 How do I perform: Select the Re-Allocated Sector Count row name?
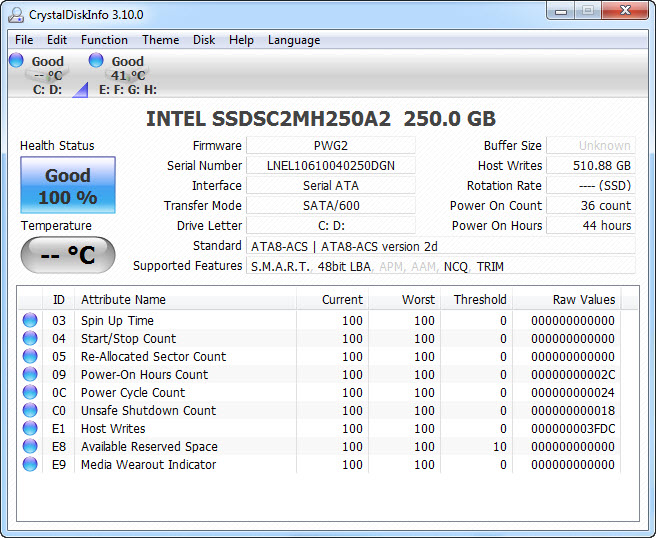pos(154,356)
